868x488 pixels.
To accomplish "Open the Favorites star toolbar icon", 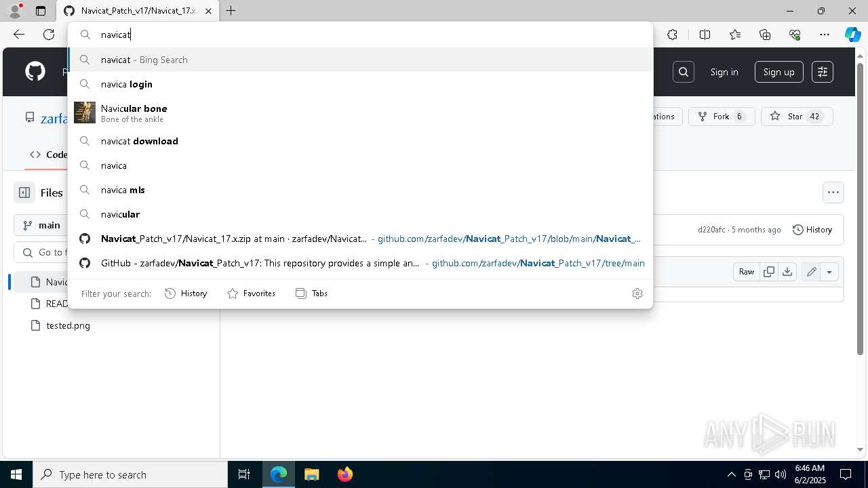I will pos(735,35).
